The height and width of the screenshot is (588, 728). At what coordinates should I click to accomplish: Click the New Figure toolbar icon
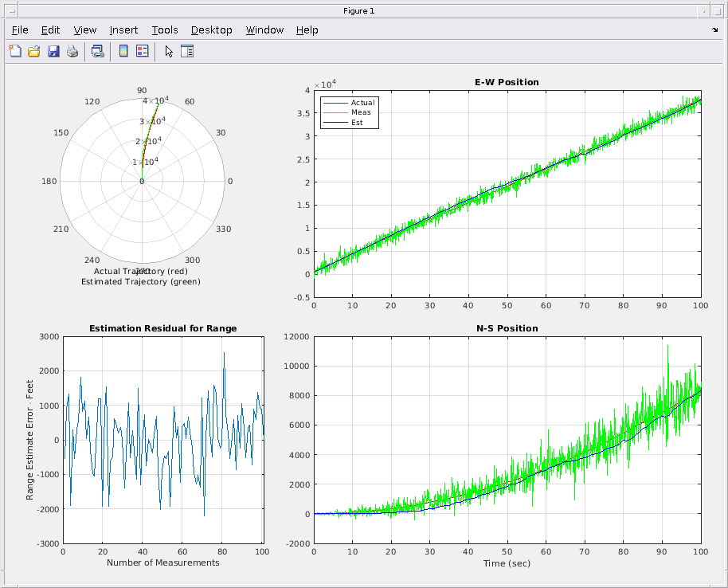point(15,52)
